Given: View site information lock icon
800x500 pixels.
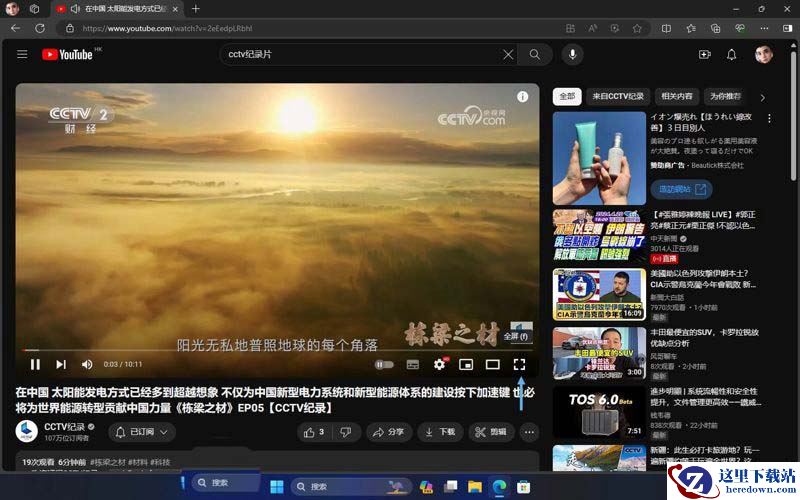Looking at the screenshot, I should (x=70, y=29).
